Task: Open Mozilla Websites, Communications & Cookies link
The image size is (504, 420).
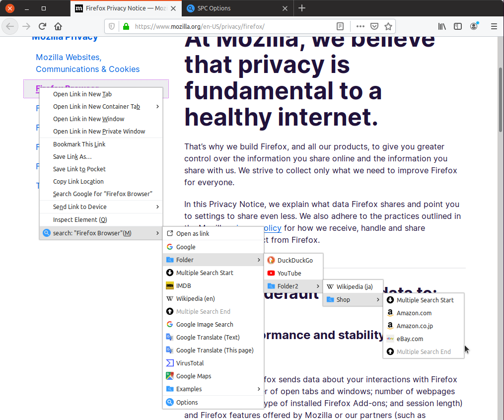Action: pyautogui.click(x=87, y=64)
